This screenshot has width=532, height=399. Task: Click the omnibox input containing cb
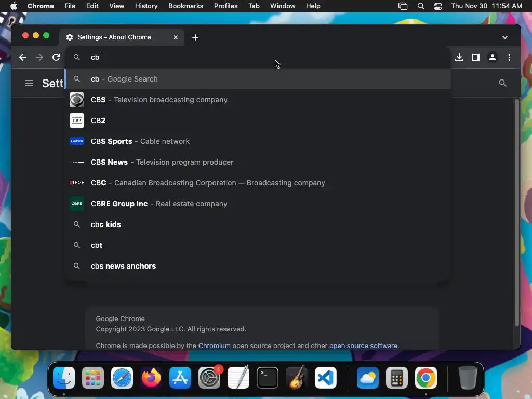258,57
